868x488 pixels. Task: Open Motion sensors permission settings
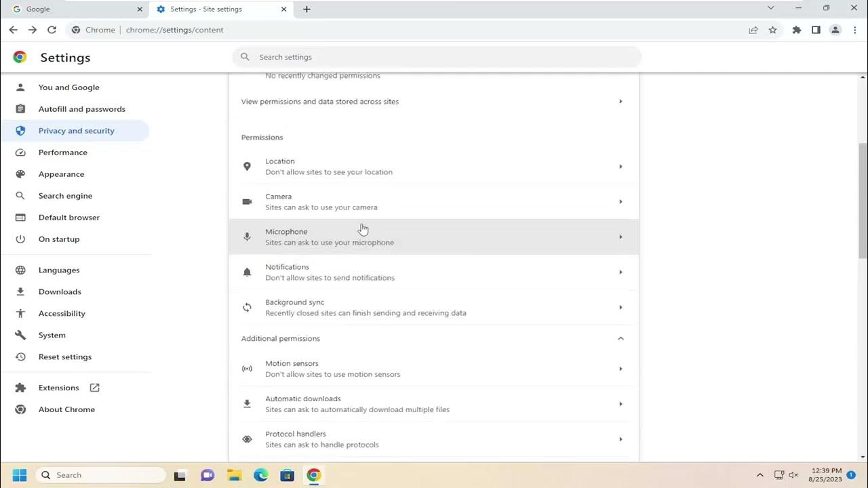tap(434, 369)
